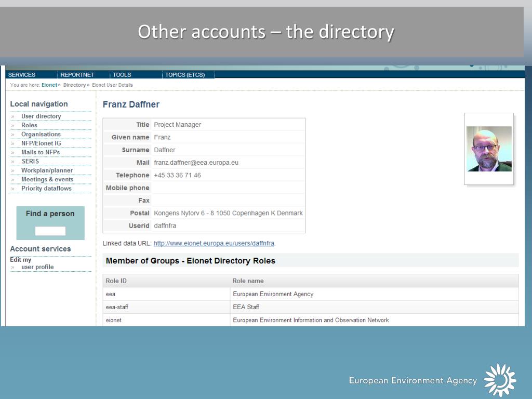Click the Member of Groups section heading
532x399 pixels.
(x=190, y=261)
